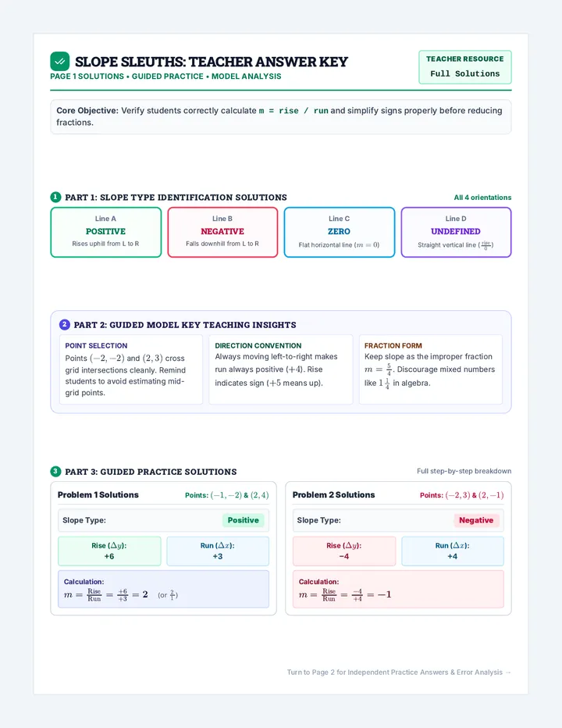The image size is (562, 728).
Task: Click the red Negative slope type tag
Action: point(476,520)
